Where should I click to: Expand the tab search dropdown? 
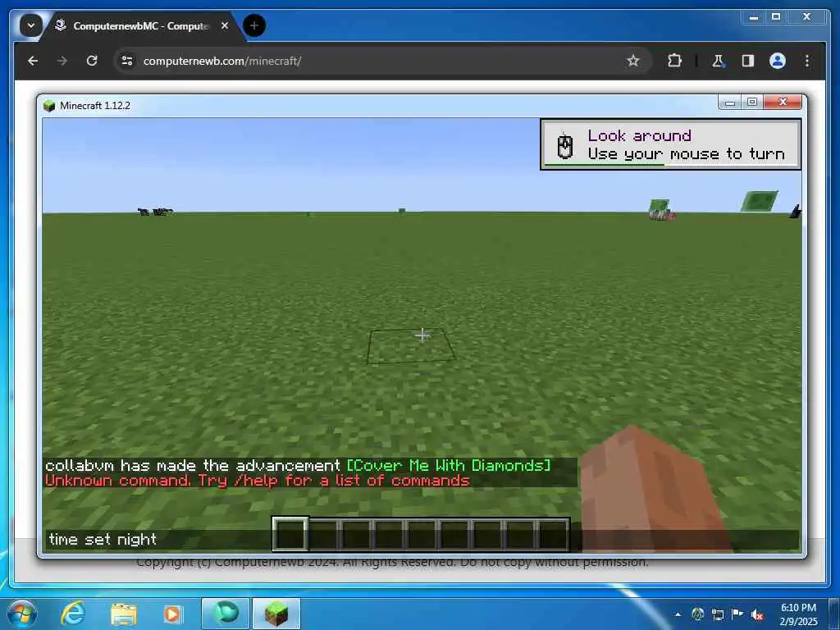pos(31,25)
